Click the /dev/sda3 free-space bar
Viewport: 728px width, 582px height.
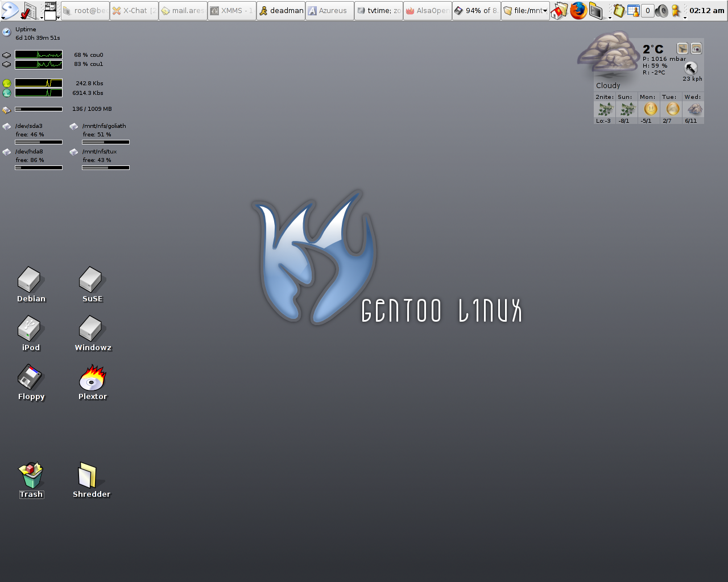[x=39, y=142]
